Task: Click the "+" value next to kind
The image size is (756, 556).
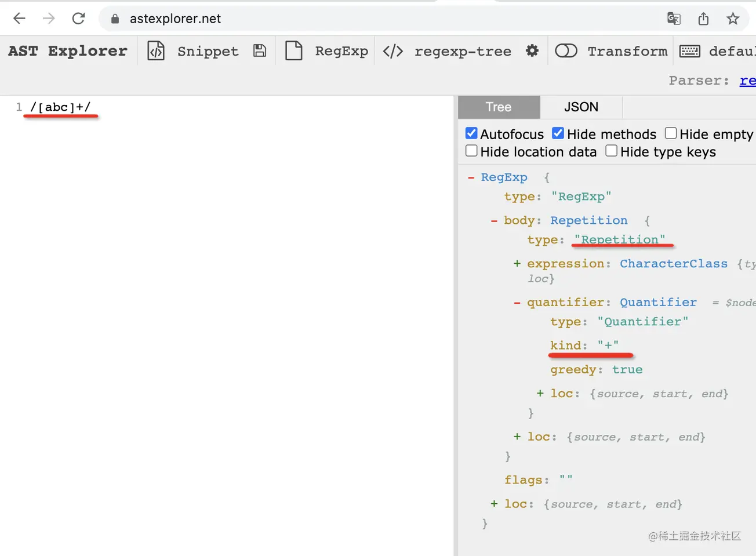Action: coord(608,346)
